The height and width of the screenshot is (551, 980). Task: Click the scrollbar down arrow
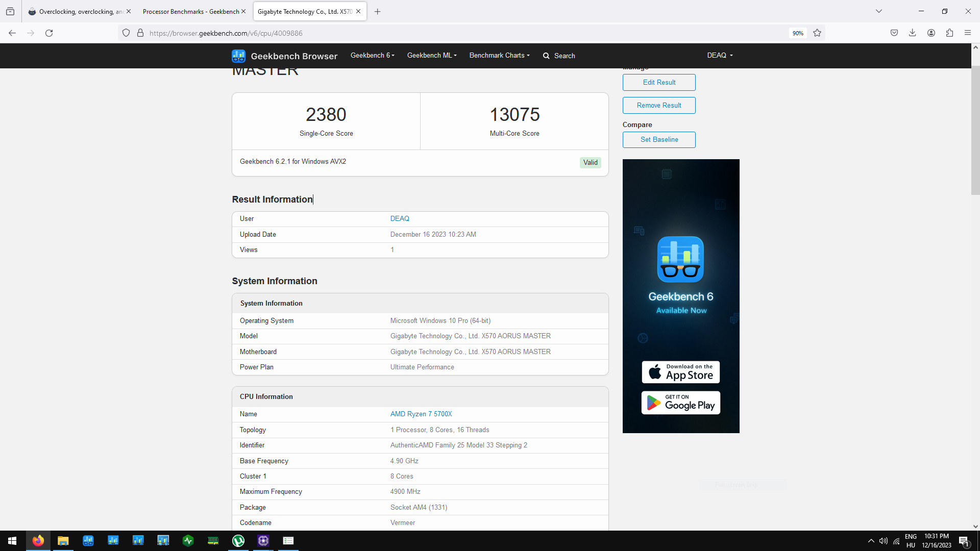975,527
